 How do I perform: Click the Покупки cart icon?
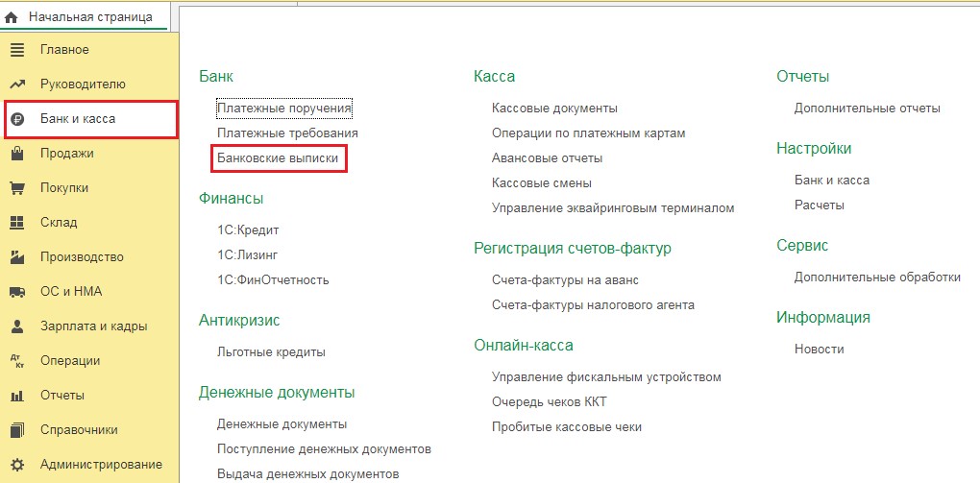point(17,188)
